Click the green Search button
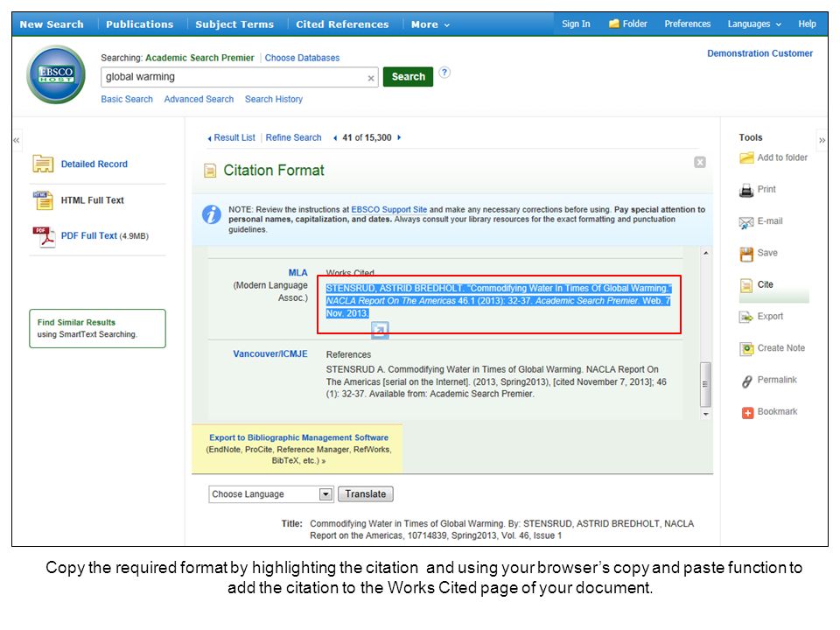840x630 pixels. pos(409,77)
